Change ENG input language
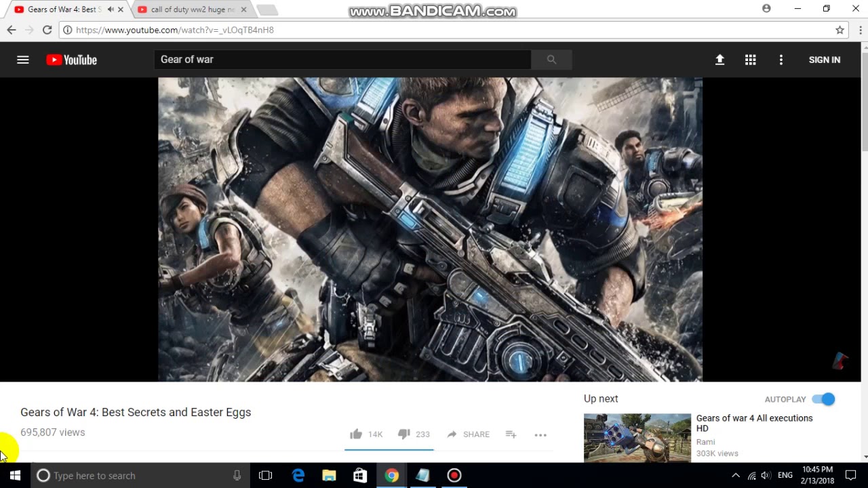 pyautogui.click(x=785, y=476)
